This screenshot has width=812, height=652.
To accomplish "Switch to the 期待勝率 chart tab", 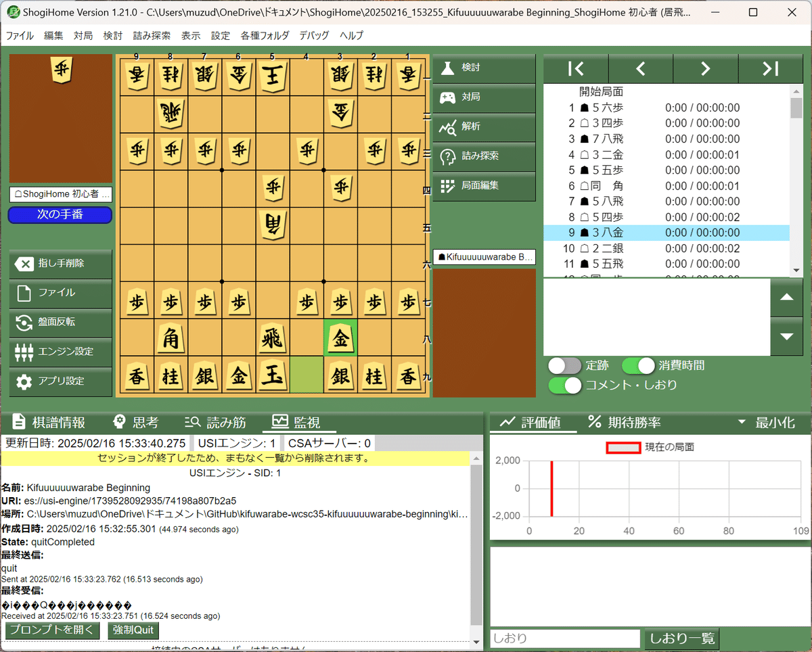I will (625, 422).
